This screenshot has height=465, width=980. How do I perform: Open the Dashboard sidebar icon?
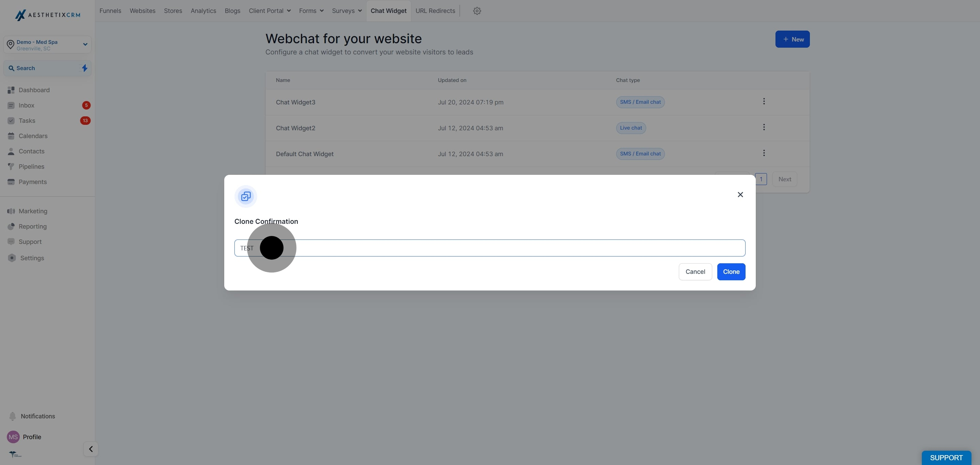[x=11, y=90]
